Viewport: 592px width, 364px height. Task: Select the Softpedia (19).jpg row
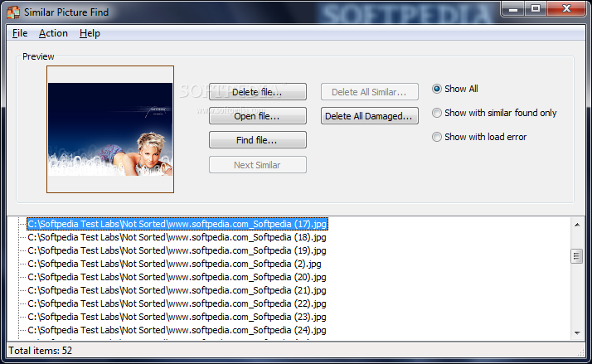tap(177, 250)
